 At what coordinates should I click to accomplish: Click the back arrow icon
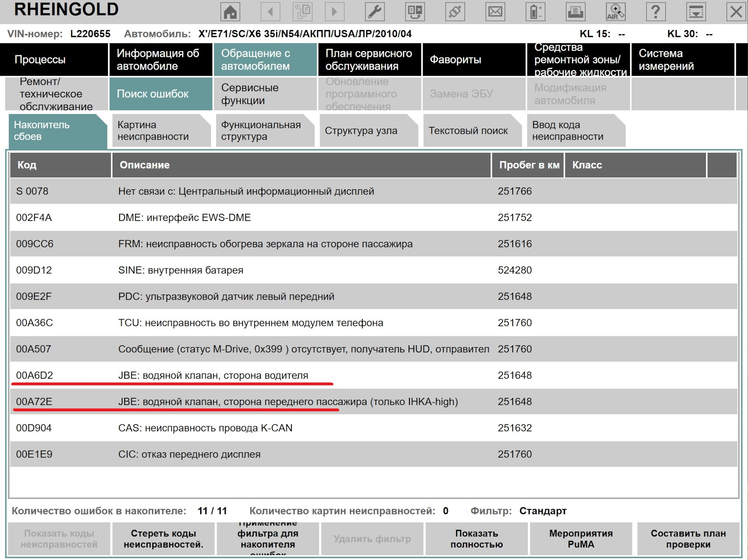coord(270,12)
